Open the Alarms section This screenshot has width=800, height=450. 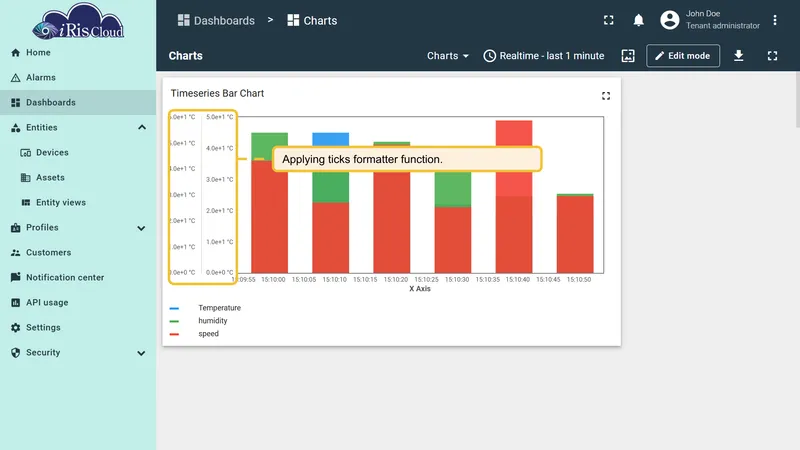tap(78, 78)
